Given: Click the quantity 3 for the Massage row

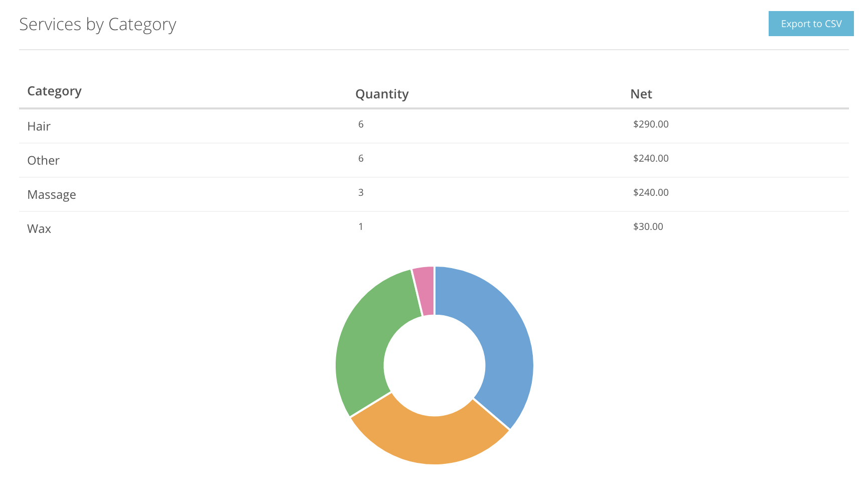Looking at the screenshot, I should [361, 192].
